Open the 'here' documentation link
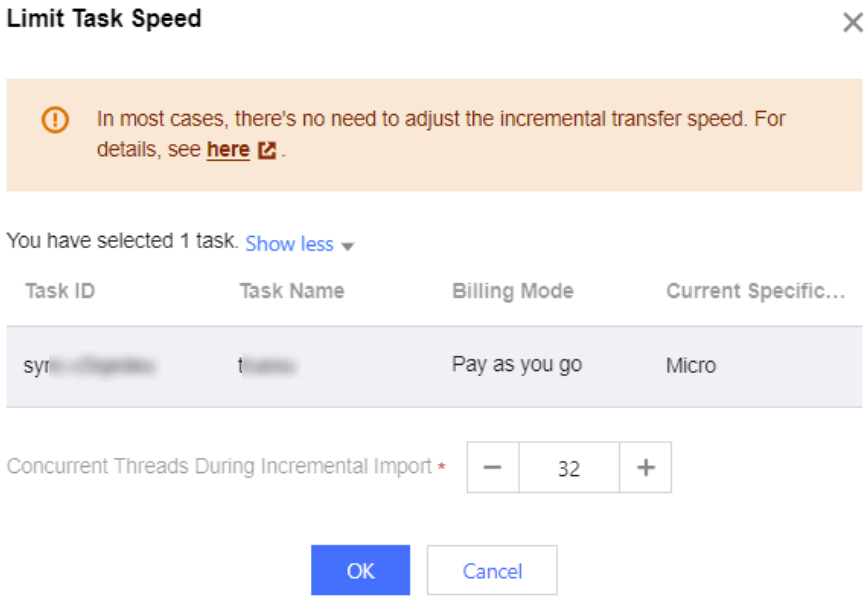 click(x=228, y=149)
